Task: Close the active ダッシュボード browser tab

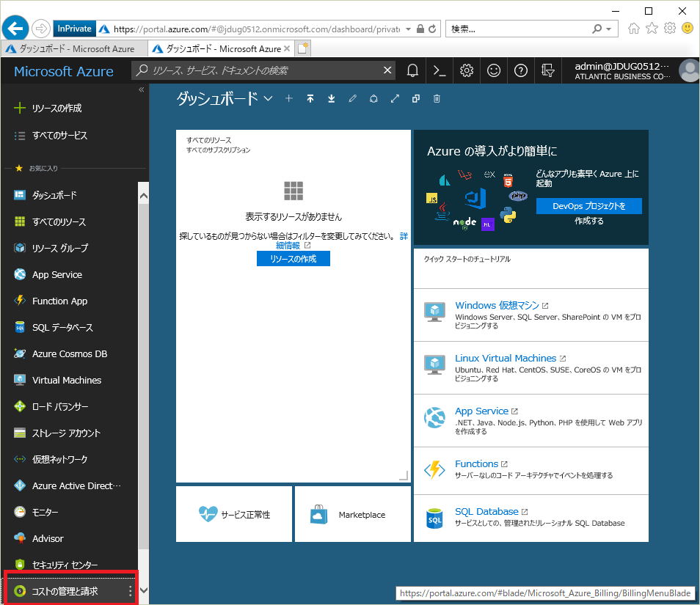Action: (287, 48)
